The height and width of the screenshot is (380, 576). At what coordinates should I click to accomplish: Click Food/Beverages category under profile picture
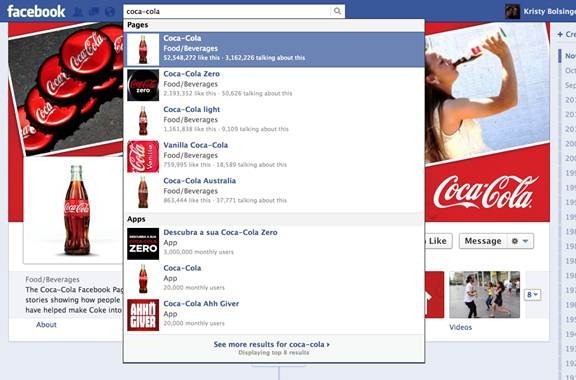click(52, 279)
